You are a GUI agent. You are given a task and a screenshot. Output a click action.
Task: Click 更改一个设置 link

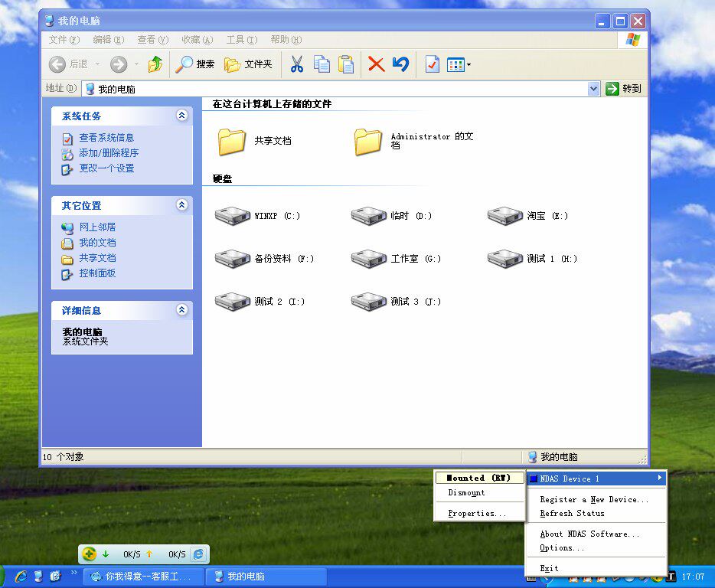click(106, 168)
